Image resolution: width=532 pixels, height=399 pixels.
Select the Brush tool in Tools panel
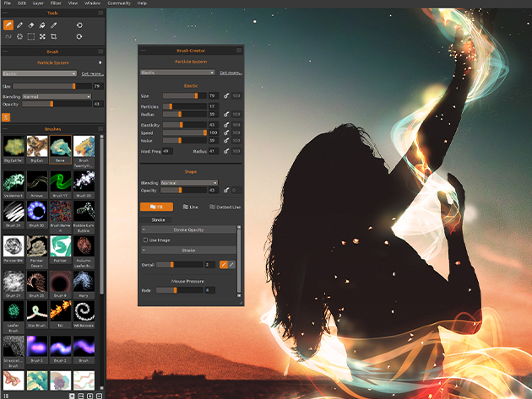8,25
